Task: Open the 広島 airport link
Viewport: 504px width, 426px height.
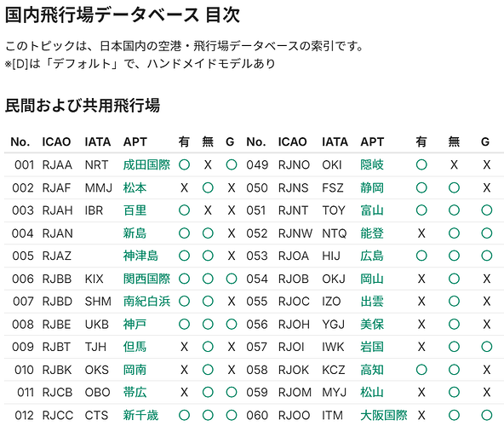Action: [372, 256]
